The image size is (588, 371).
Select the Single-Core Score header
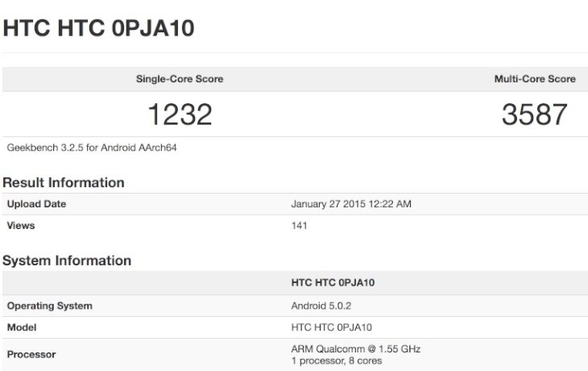(x=180, y=79)
